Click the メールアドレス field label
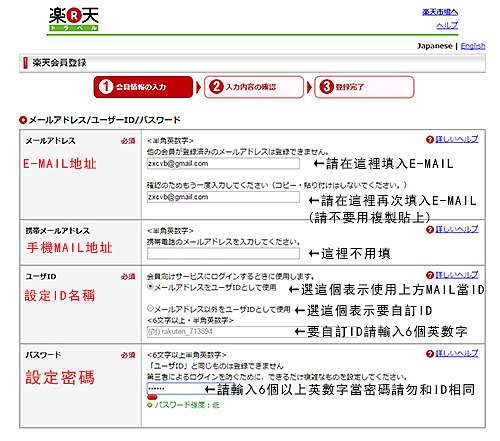Viewport: 500px width, 441px height. (51, 141)
